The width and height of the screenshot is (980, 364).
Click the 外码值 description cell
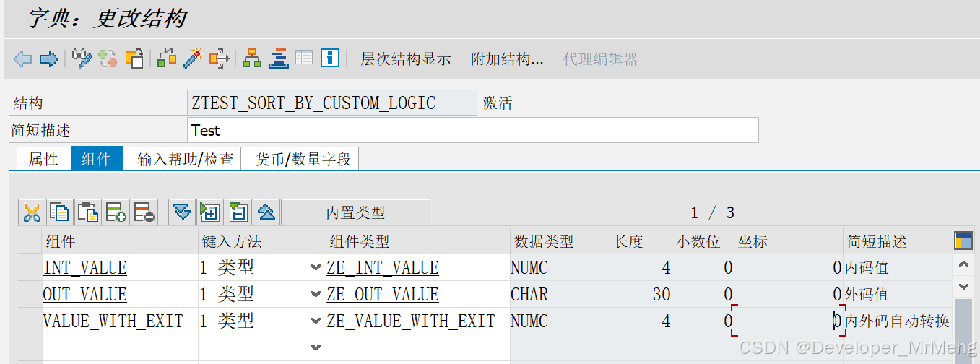(x=898, y=295)
